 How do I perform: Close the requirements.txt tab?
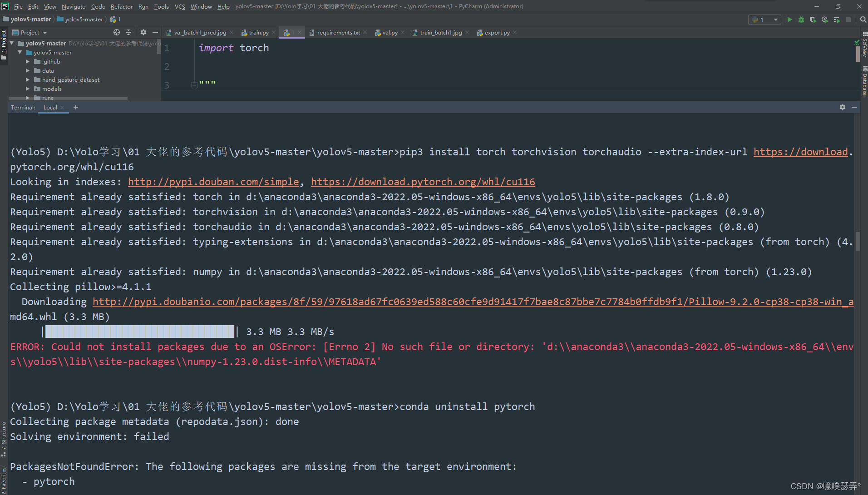pyautogui.click(x=365, y=32)
